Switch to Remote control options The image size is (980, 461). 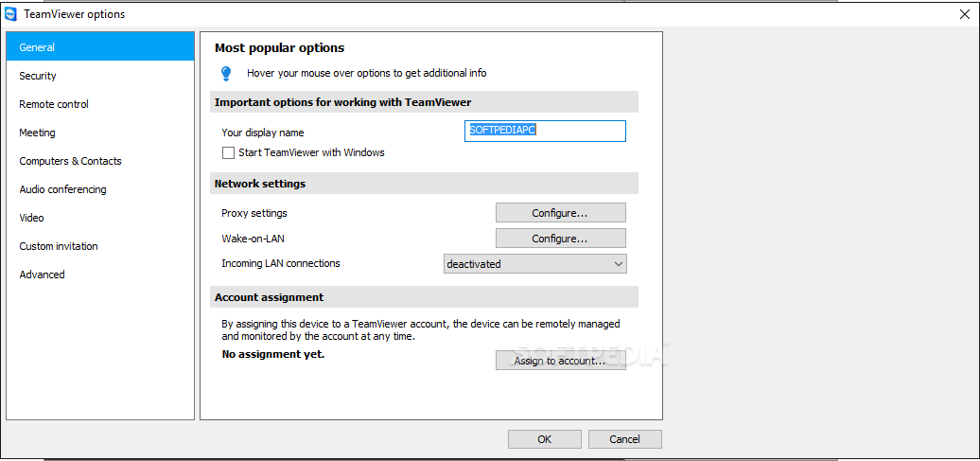[100, 104]
